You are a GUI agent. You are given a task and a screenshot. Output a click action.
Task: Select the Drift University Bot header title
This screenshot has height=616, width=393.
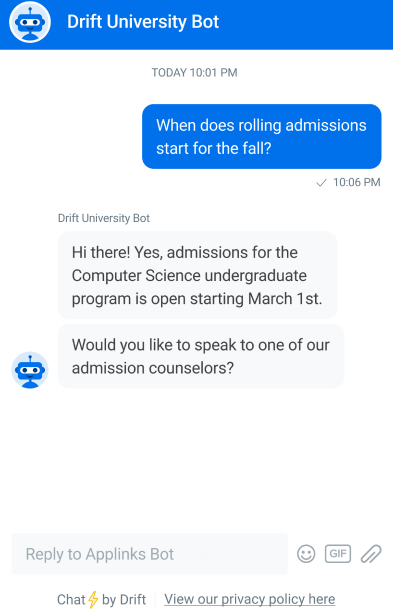143,22
